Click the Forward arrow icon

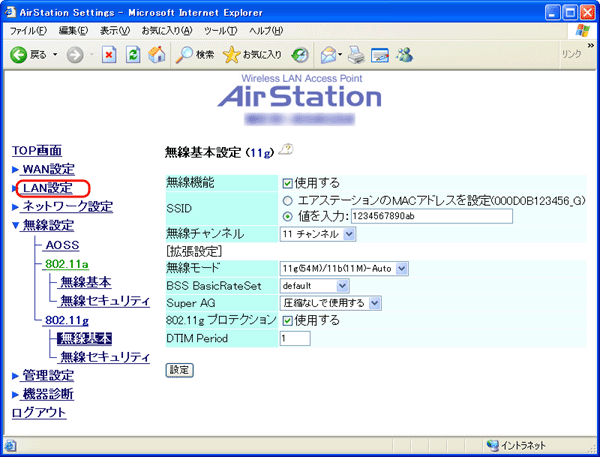coord(75,55)
